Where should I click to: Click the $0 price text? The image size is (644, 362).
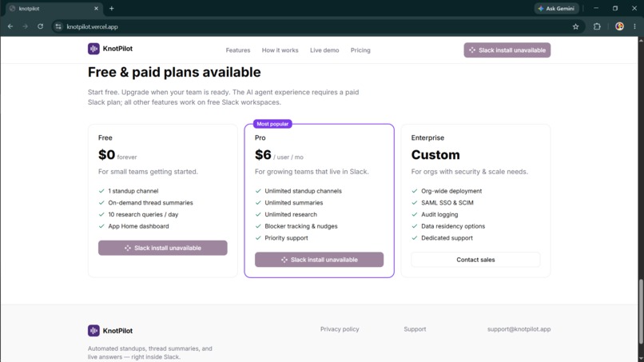coord(106,155)
